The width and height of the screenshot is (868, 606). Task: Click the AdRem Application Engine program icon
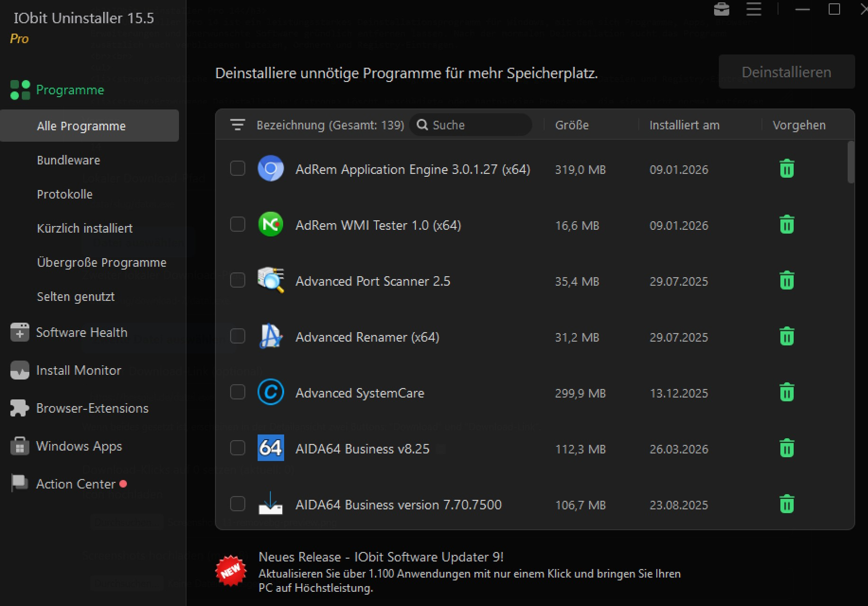(x=270, y=168)
